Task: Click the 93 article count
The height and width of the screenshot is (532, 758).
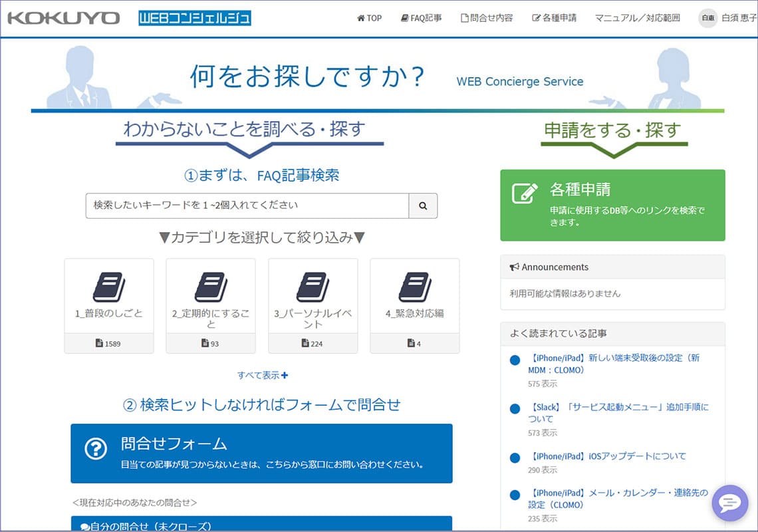Action: [210, 343]
